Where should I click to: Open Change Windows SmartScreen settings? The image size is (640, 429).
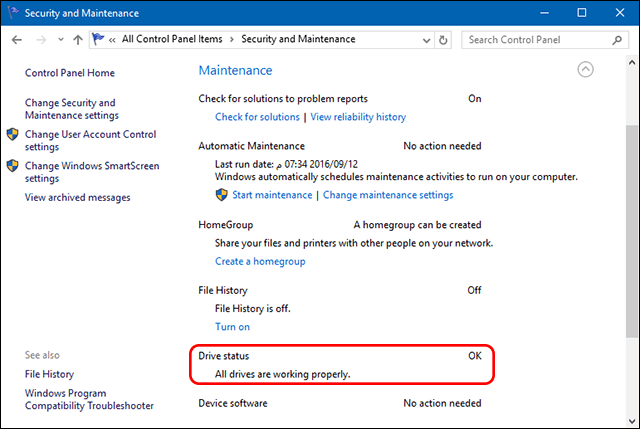92,172
